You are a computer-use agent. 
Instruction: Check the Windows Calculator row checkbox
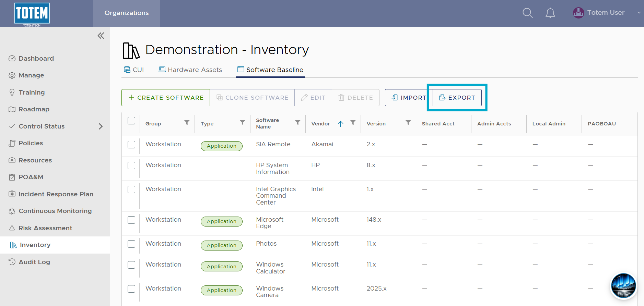click(131, 265)
